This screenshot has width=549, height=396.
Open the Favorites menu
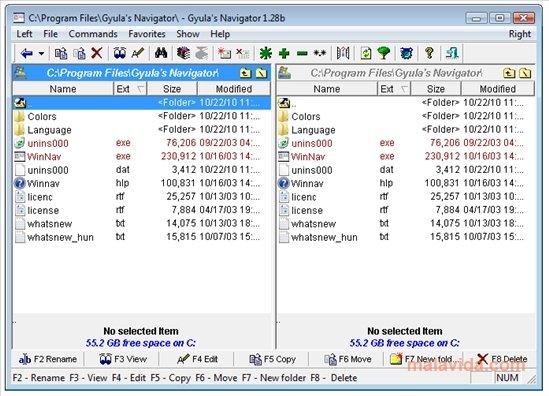coord(147,34)
